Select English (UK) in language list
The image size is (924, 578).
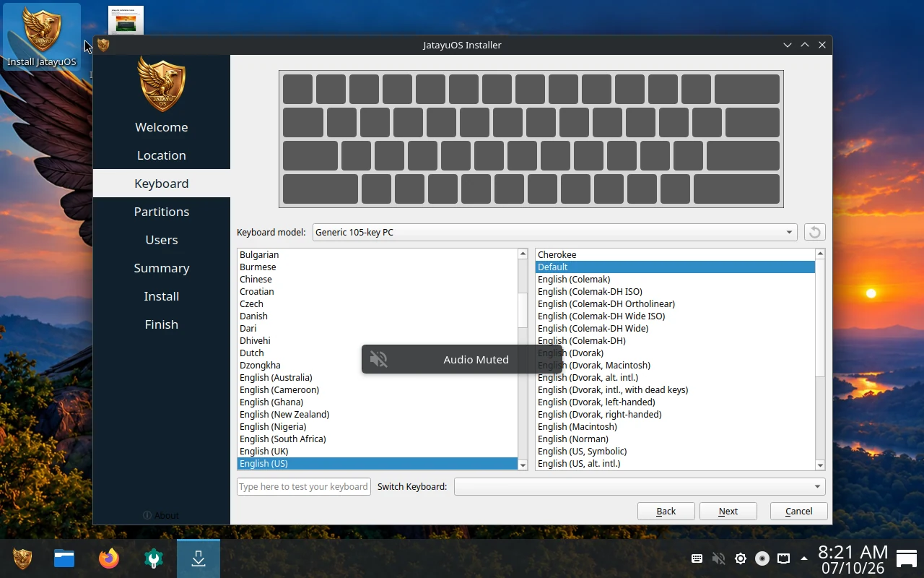(378, 451)
